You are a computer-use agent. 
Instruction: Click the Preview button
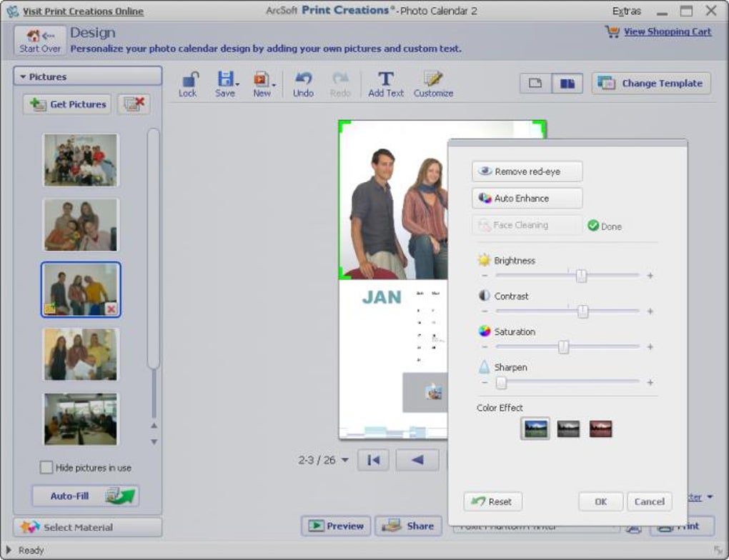coord(336,526)
